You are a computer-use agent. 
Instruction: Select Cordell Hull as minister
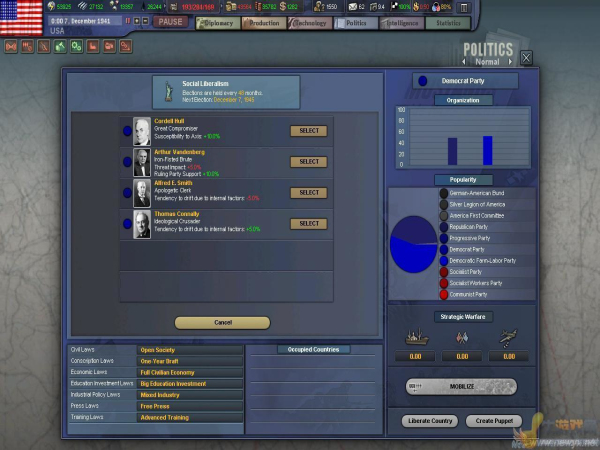coord(309,131)
